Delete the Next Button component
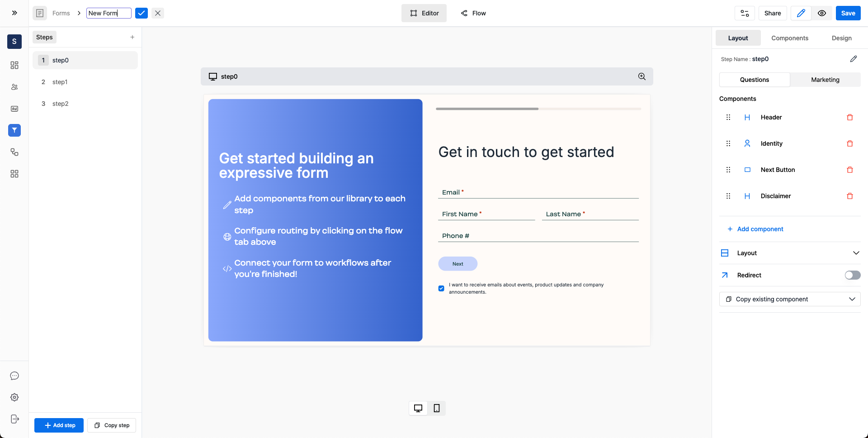Viewport: 868px width, 438px height. (850, 170)
